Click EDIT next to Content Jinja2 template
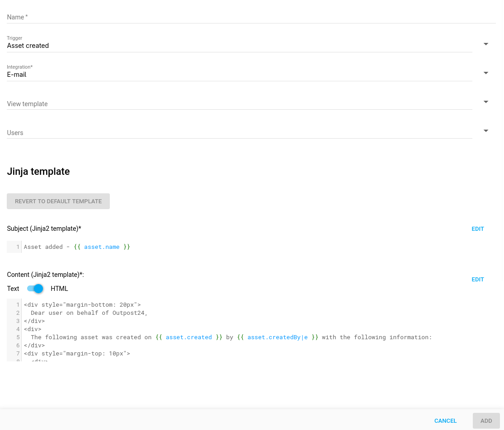The image size is (504, 430). pyautogui.click(x=478, y=279)
